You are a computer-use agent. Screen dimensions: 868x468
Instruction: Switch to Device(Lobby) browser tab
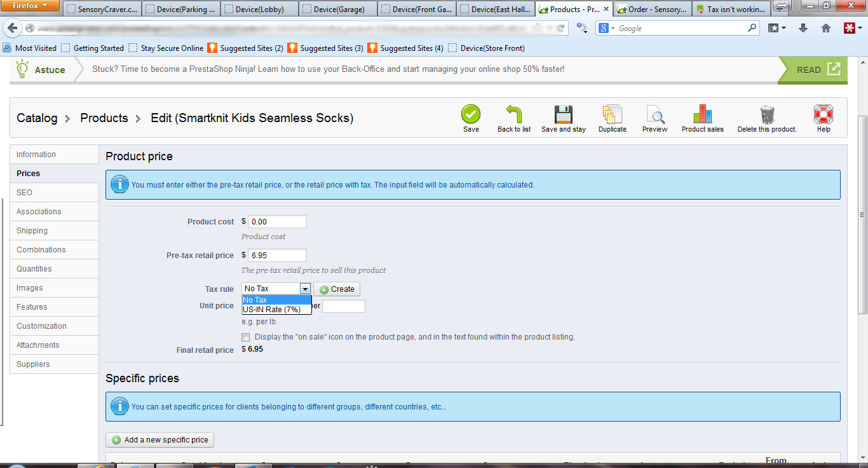tap(259, 10)
